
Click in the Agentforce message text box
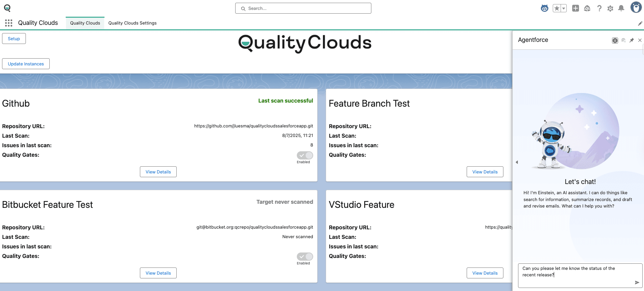[x=580, y=275]
